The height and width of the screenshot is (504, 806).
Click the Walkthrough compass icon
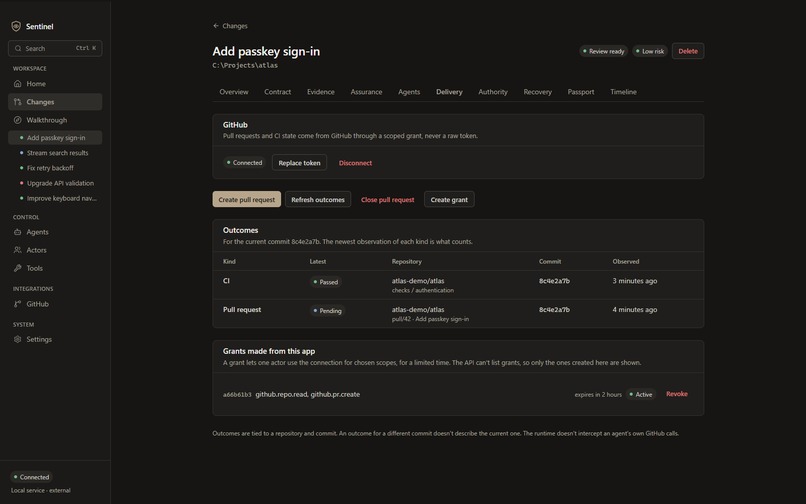click(x=17, y=120)
